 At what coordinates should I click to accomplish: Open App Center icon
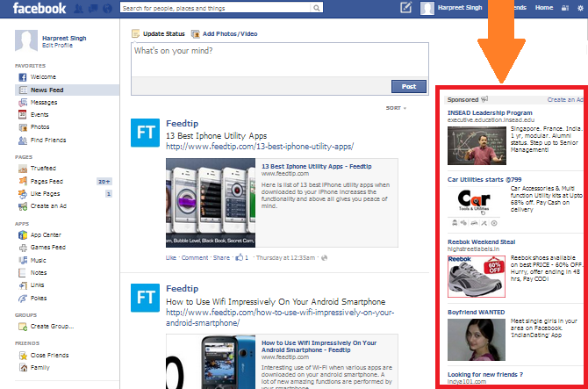pos(23,235)
